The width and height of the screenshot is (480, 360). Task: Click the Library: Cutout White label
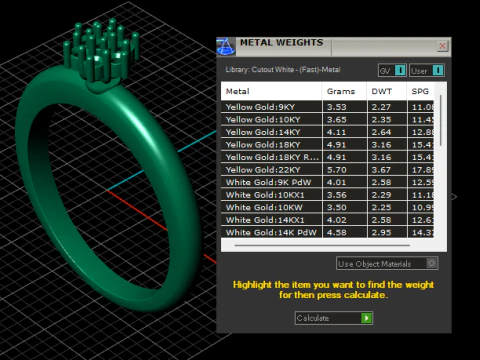(x=283, y=70)
